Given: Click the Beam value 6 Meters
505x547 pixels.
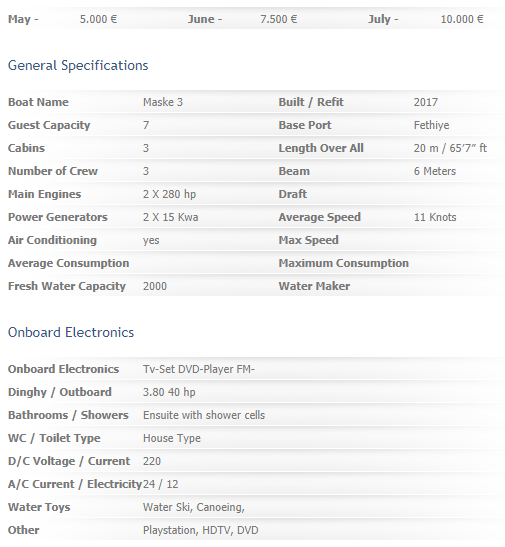Looking at the screenshot, I should (435, 171).
